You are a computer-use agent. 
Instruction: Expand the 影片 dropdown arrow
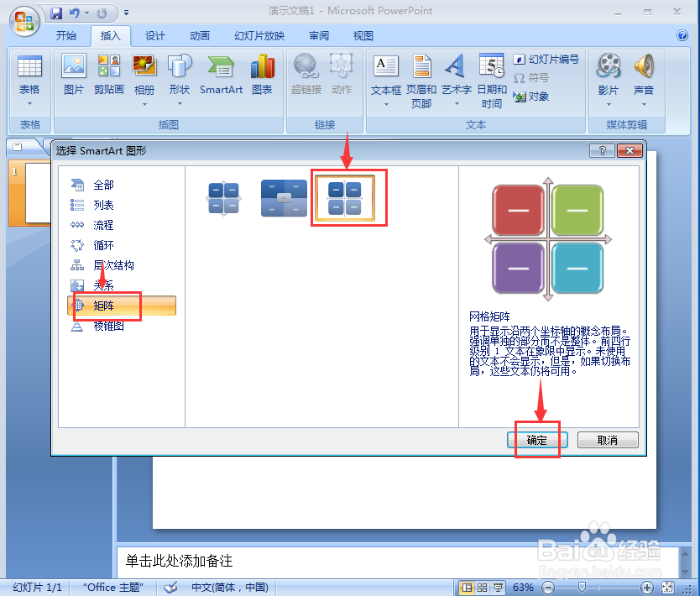click(x=608, y=104)
